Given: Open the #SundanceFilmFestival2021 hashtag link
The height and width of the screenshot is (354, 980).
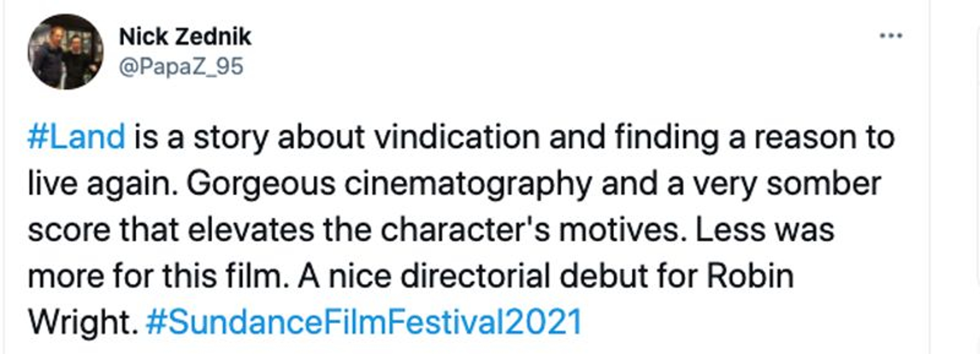Looking at the screenshot, I should click(364, 322).
